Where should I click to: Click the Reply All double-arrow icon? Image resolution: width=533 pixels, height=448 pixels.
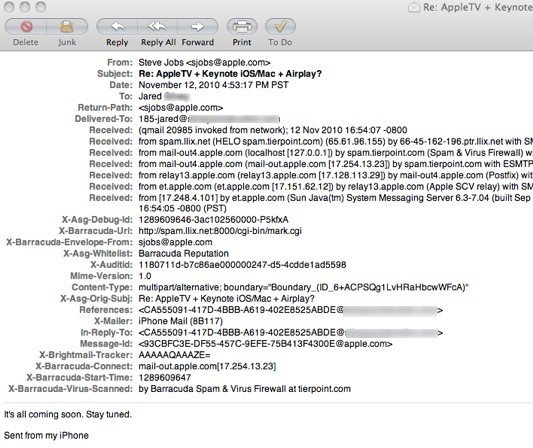pos(157,27)
